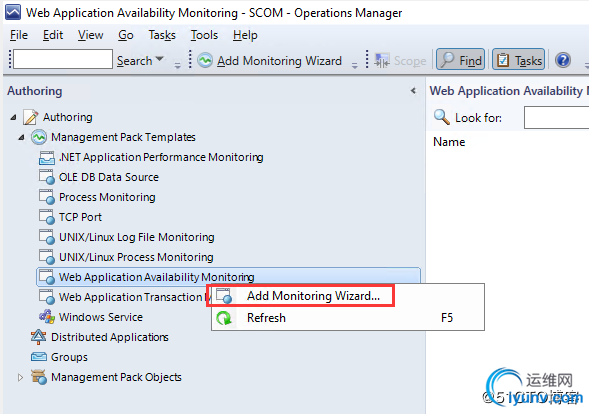
Task: Click Web Application Transaction Monitoring icon
Action: pyautogui.click(x=47, y=297)
